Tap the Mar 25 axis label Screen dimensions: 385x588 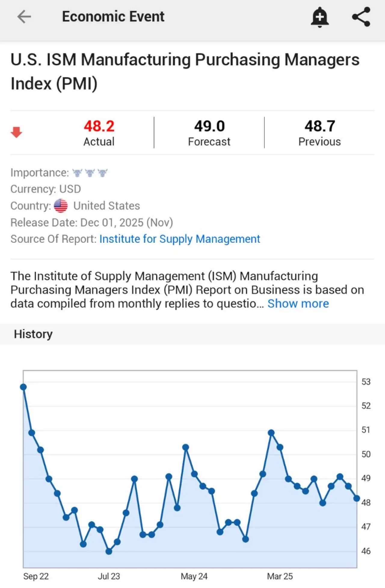point(280,577)
